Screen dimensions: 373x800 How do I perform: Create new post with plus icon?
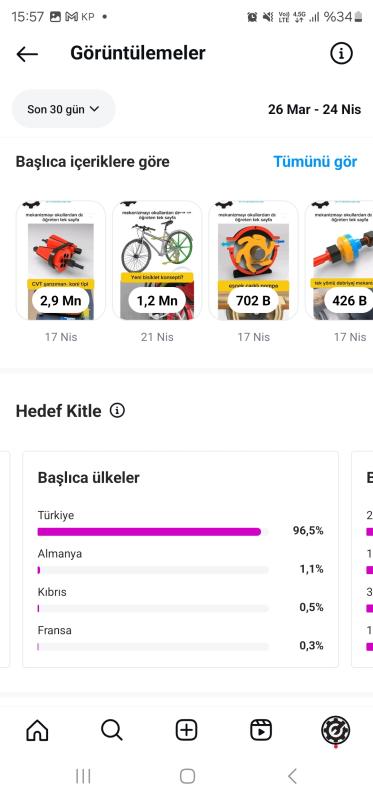pyautogui.click(x=187, y=730)
